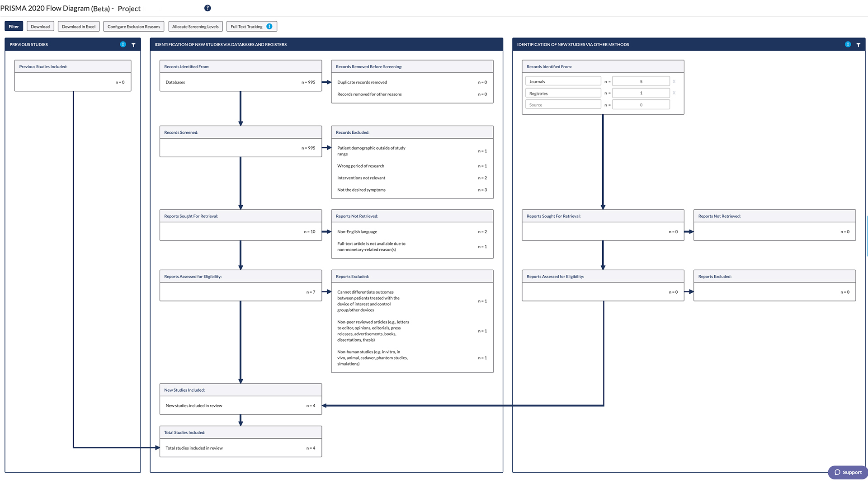Viewport: 868px width, 488px height.
Task: Select the Filter menu option
Action: [13, 26]
